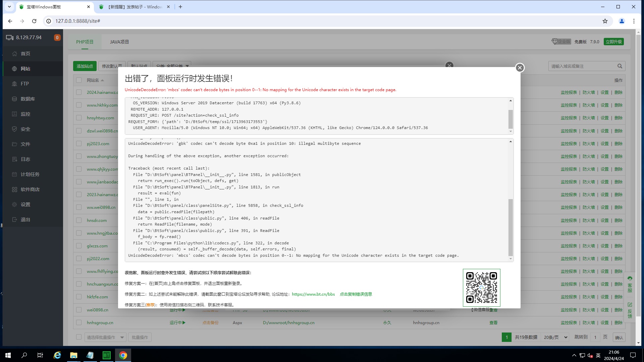Close the error dialog with the X button
The height and width of the screenshot is (362, 644).
[520, 68]
